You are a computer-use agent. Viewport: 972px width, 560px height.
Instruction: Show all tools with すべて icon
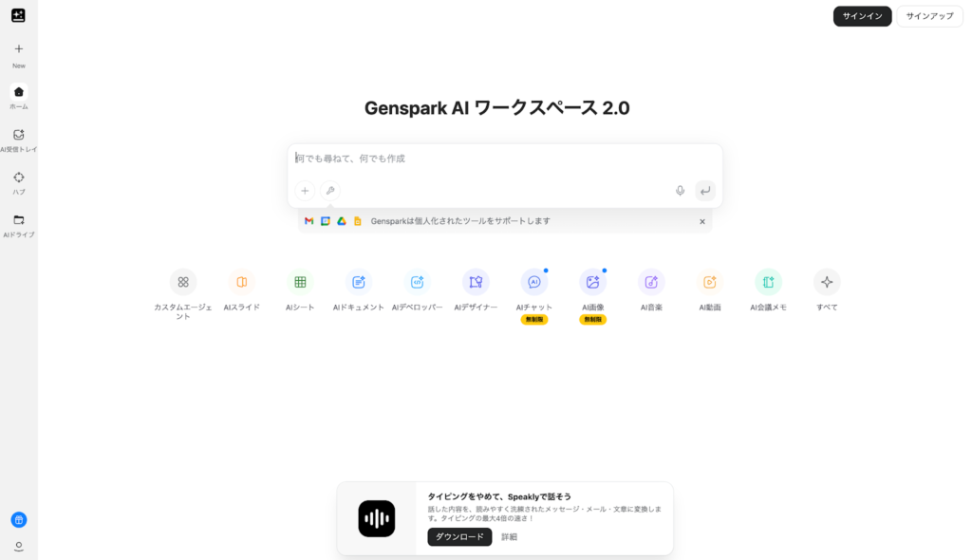tap(827, 282)
